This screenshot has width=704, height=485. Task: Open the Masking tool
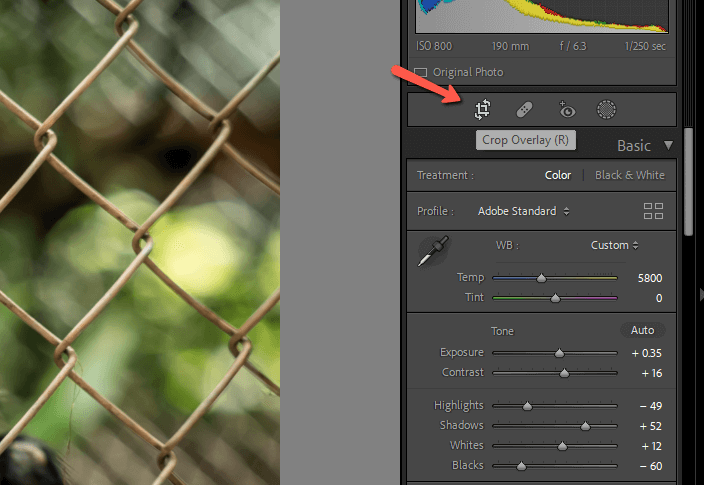point(606,110)
